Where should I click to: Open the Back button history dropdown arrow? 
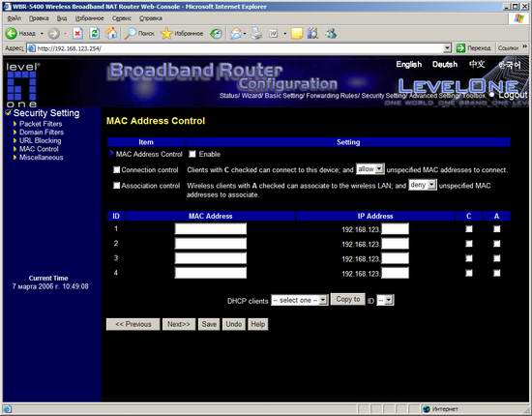coord(42,34)
